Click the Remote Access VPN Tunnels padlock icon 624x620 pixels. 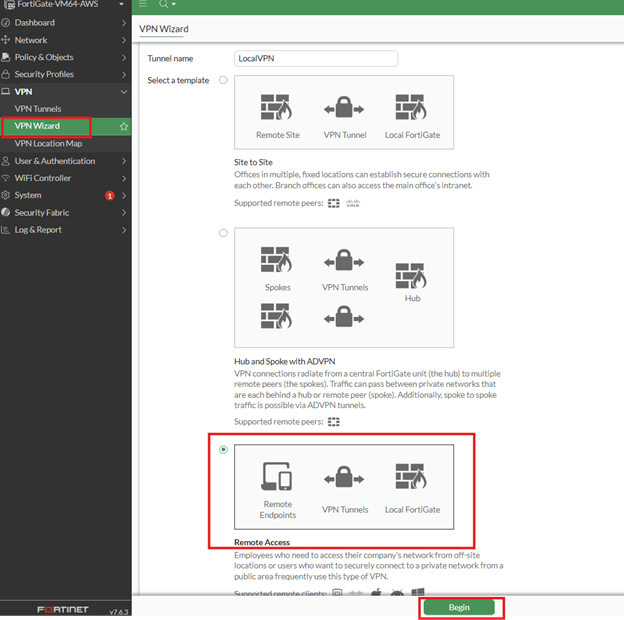(x=344, y=477)
